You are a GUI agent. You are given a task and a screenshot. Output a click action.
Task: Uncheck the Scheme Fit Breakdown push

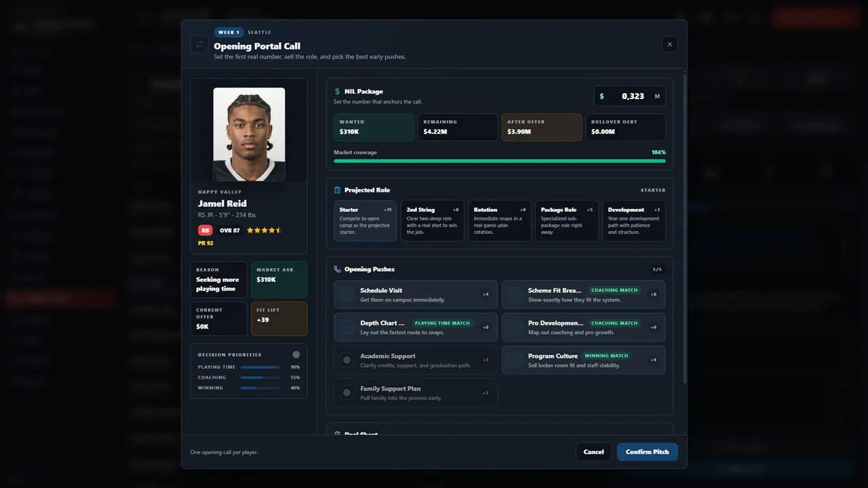(x=515, y=294)
